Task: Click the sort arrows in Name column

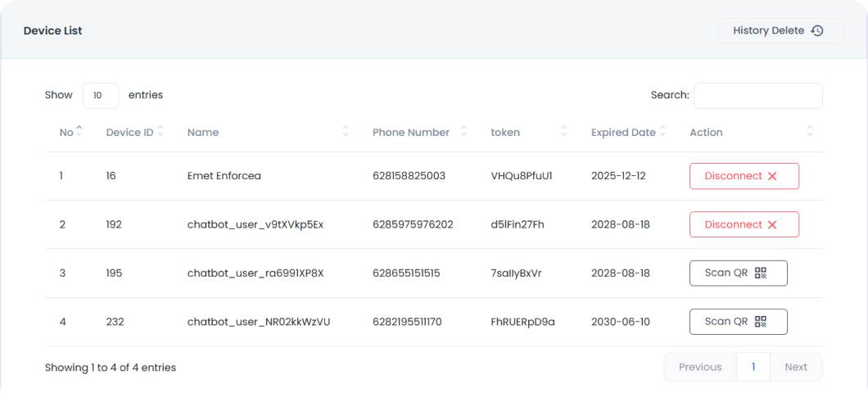Action: click(x=346, y=131)
